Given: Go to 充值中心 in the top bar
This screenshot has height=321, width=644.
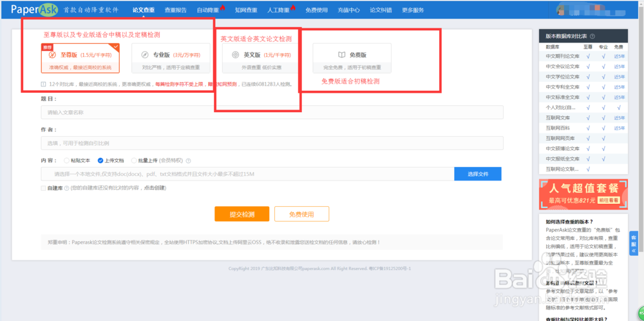Looking at the screenshot, I should click(348, 10).
